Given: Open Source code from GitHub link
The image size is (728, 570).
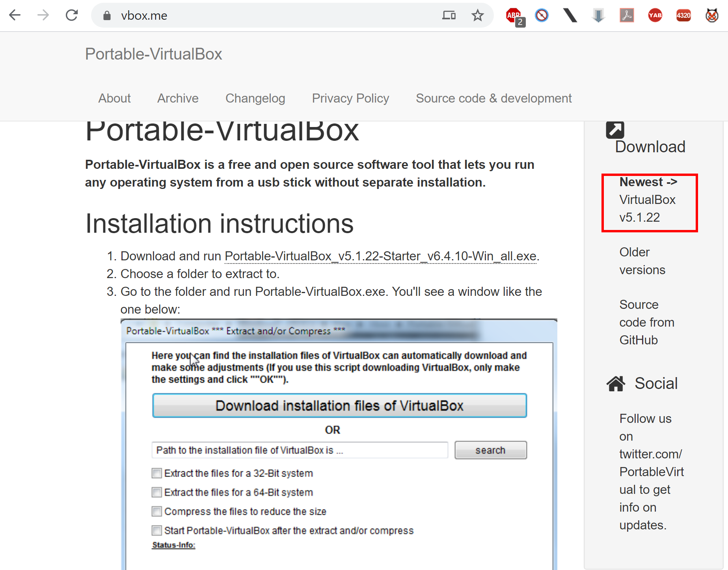Looking at the screenshot, I should [x=646, y=322].
